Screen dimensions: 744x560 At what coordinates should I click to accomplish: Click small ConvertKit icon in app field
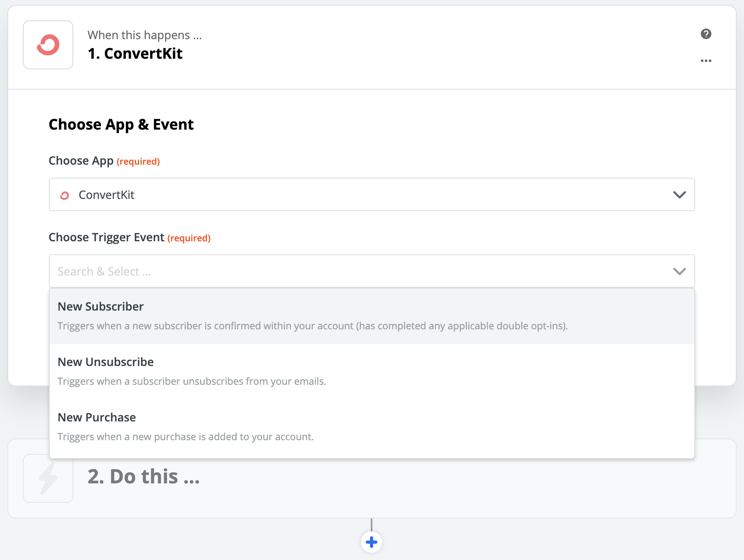click(64, 195)
